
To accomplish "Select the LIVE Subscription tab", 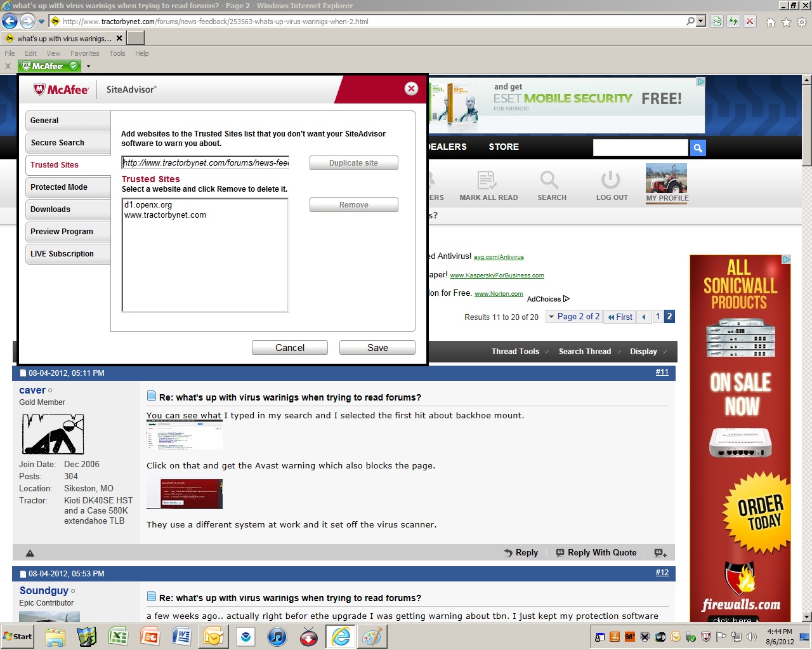I will click(69, 254).
